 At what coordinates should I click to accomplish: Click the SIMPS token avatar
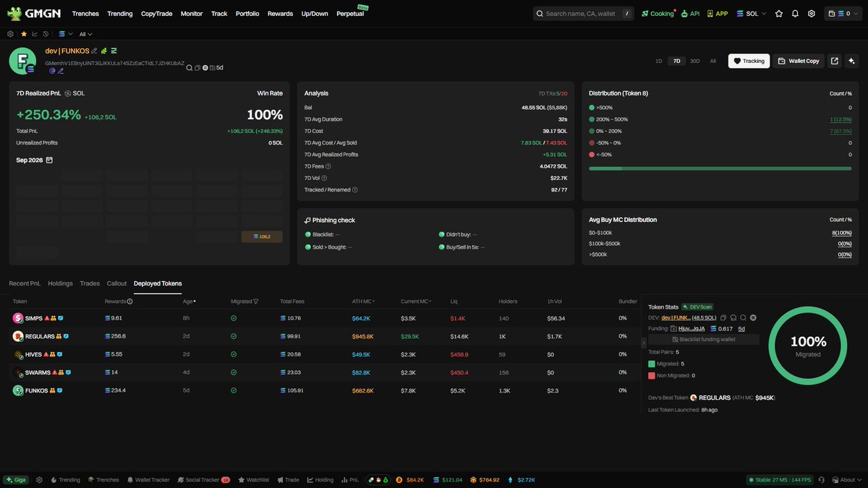click(x=18, y=318)
